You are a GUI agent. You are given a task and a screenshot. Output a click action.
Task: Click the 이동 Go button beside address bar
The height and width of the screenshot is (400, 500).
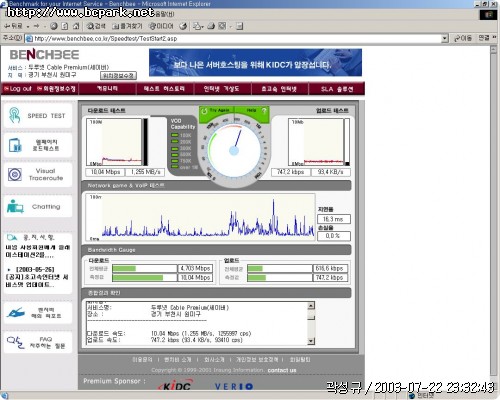coord(463,38)
